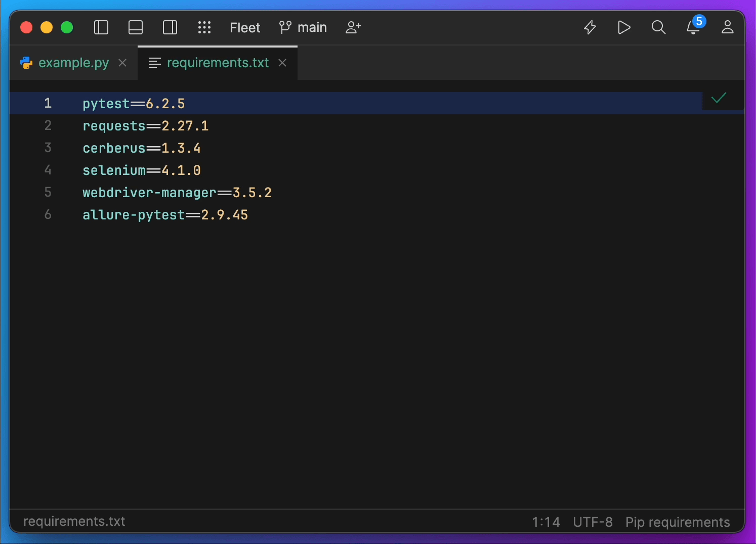The height and width of the screenshot is (544, 756).
Task: Toggle the left sidebar panel
Action: 101,27
